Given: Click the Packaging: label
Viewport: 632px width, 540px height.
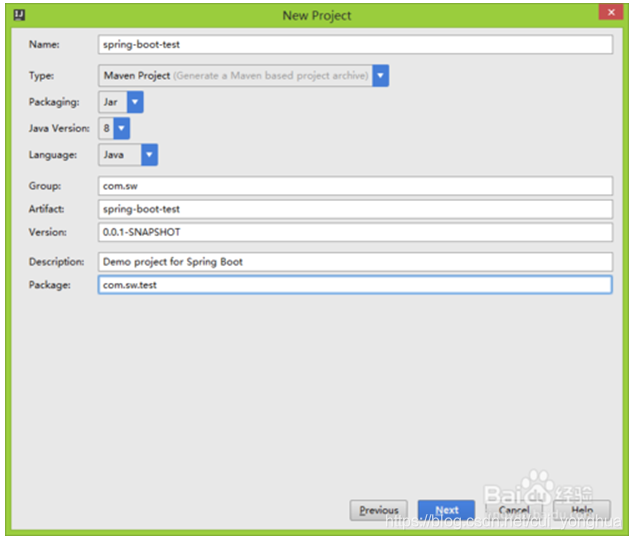Looking at the screenshot, I should pos(54,102).
